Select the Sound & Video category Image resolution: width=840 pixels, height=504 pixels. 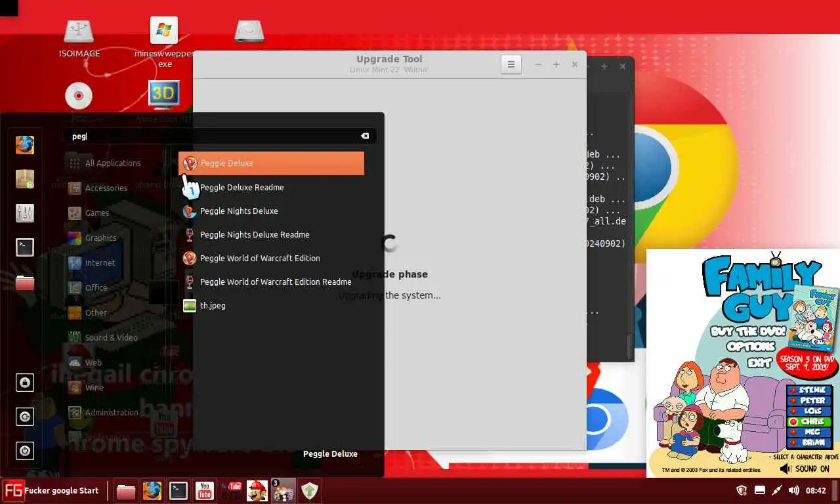113,337
